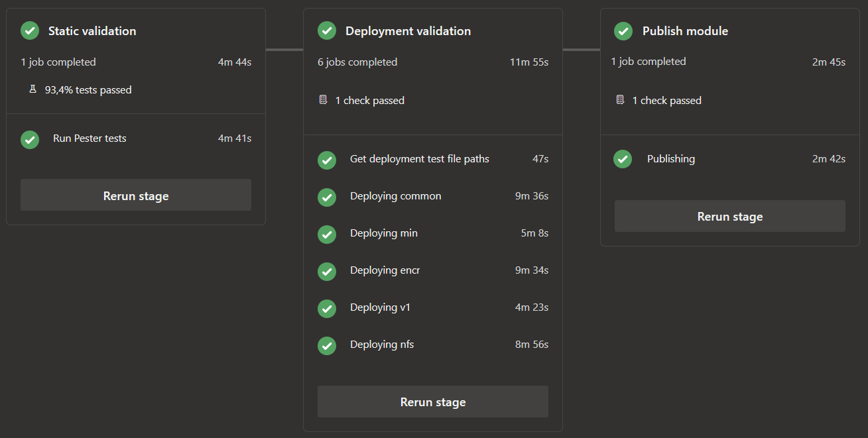
Task: Open the Static validation stage title
Action: (92, 31)
